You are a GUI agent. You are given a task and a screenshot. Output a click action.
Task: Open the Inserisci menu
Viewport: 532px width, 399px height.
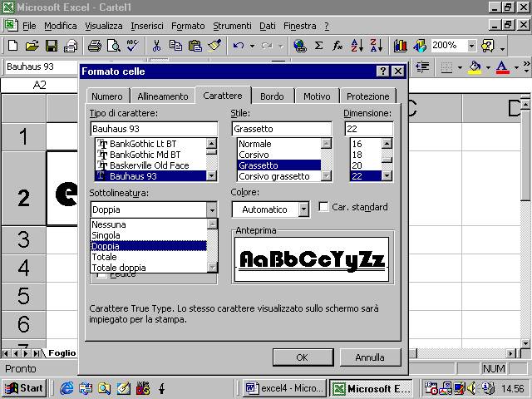147,26
